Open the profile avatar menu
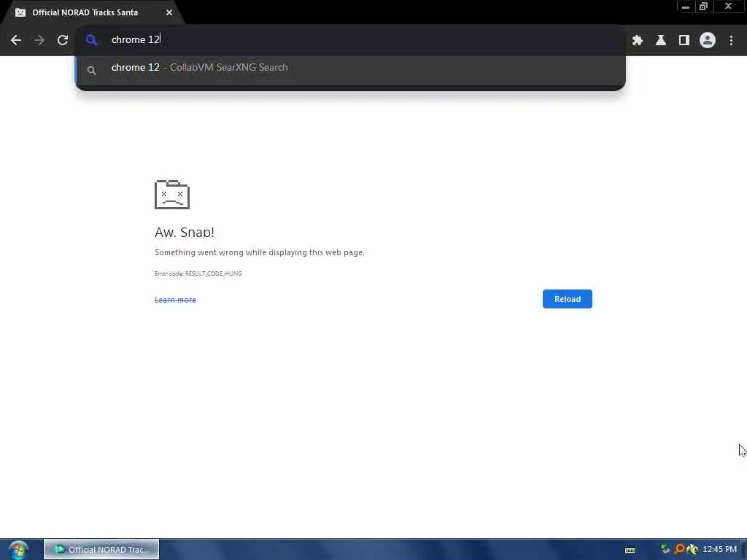747x560 pixels. click(708, 41)
